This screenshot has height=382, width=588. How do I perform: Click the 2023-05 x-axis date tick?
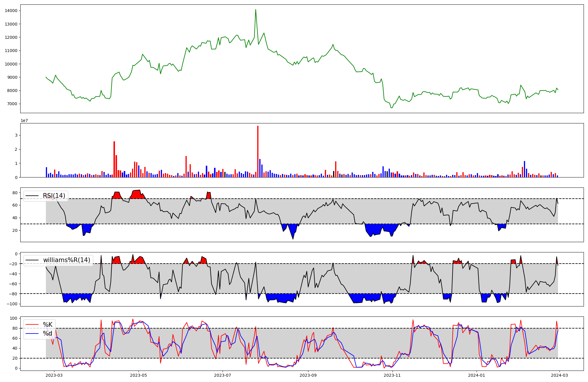(138, 375)
